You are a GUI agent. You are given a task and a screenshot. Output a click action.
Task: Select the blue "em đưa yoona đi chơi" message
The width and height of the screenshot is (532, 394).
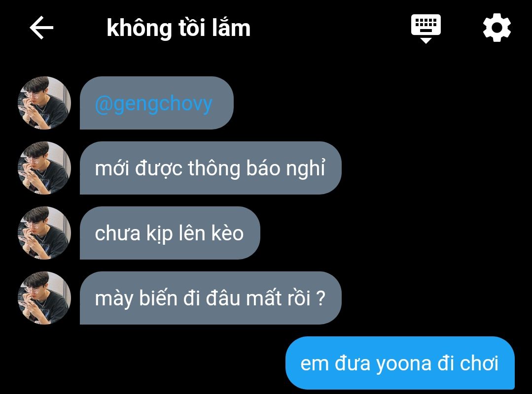[x=400, y=363]
